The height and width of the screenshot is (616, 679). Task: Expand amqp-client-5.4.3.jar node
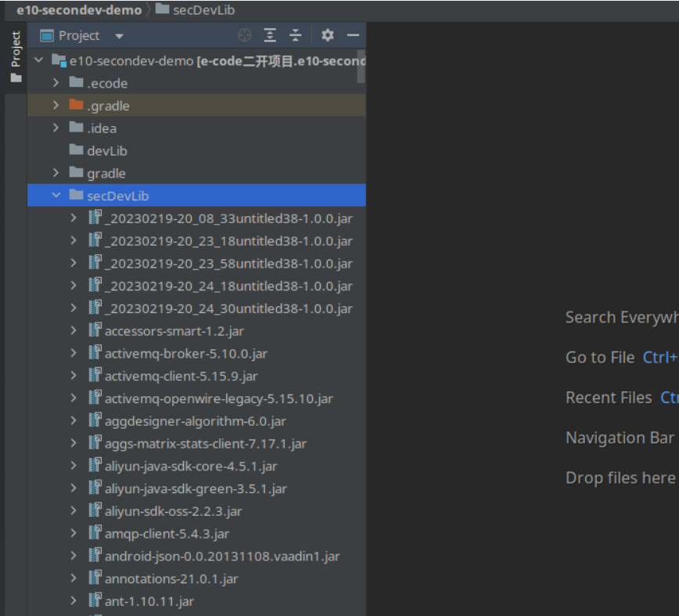(x=74, y=533)
